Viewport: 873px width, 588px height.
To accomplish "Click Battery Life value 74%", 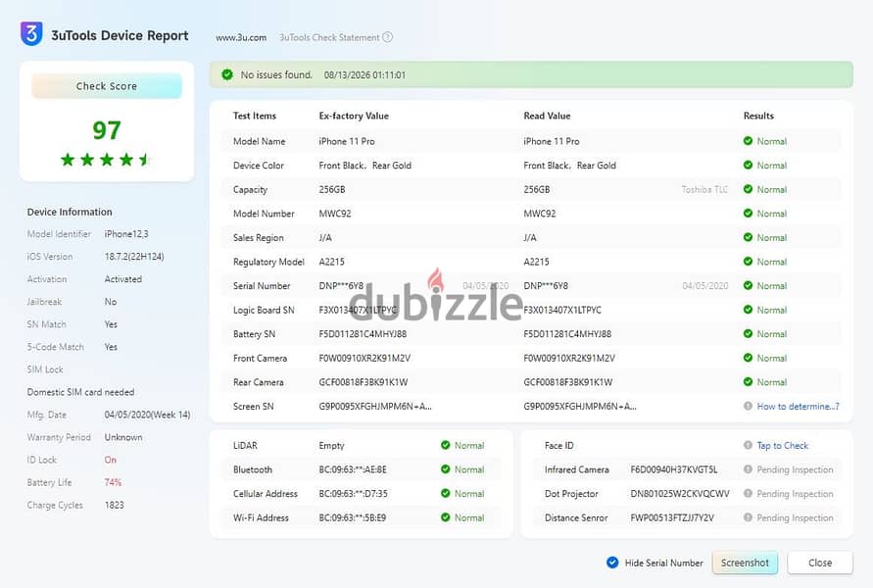I will (x=113, y=482).
